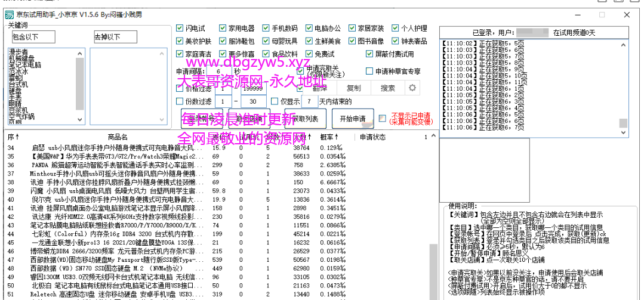Click the app icon in title bar
The height and width of the screenshot is (300, 644).
(8, 15)
